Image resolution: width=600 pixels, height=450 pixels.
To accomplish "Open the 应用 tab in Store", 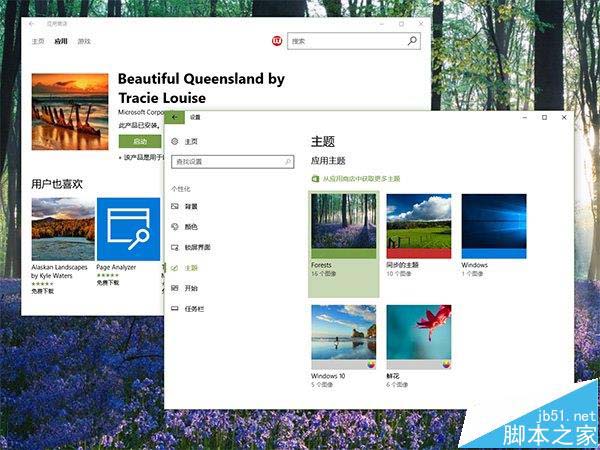I will 61,41.
